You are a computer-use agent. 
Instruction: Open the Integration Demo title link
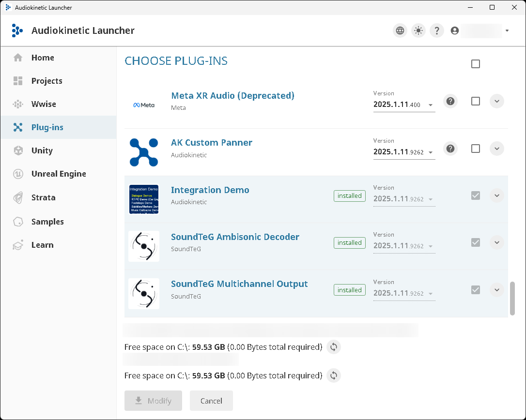(210, 190)
